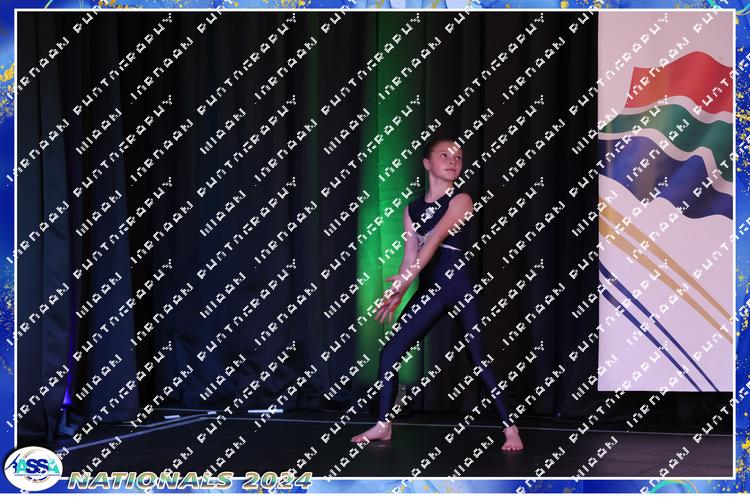
Task: Click the flag banner on stage
Action: (x=666, y=201)
